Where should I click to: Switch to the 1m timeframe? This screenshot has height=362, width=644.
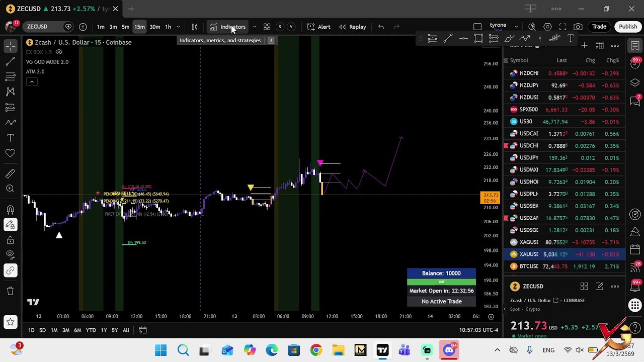pyautogui.click(x=101, y=27)
